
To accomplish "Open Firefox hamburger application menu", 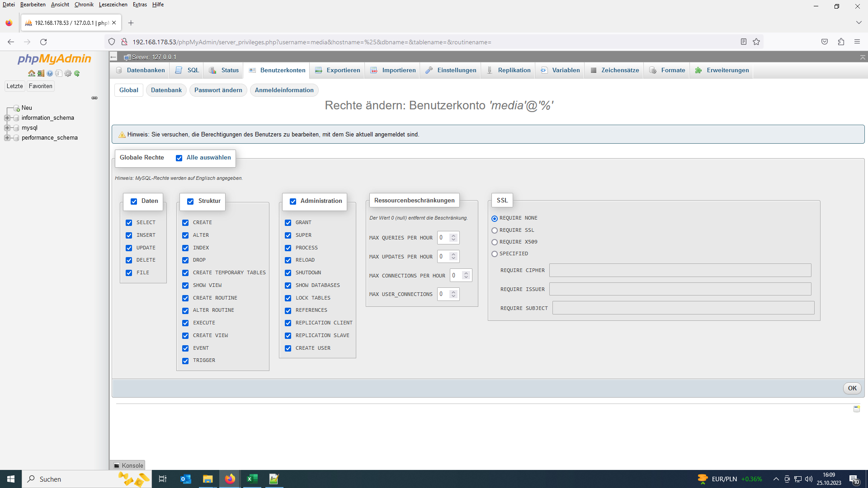I will [x=857, y=42].
